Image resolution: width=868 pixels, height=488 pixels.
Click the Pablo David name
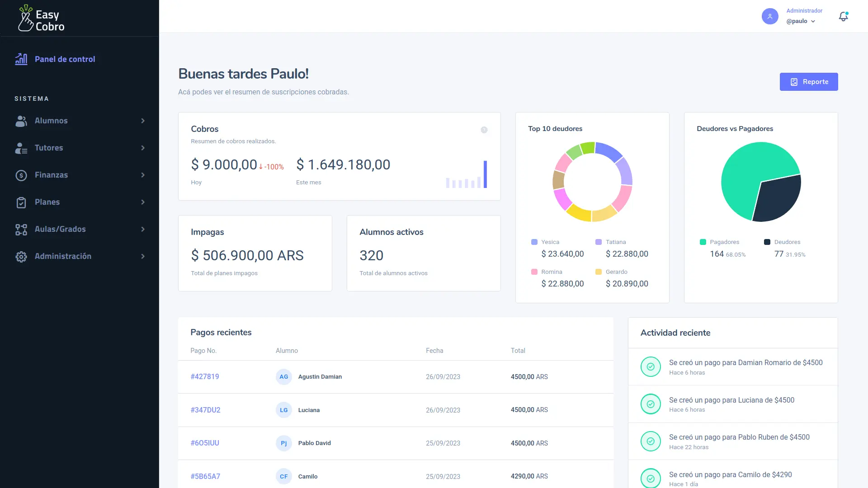(x=315, y=443)
